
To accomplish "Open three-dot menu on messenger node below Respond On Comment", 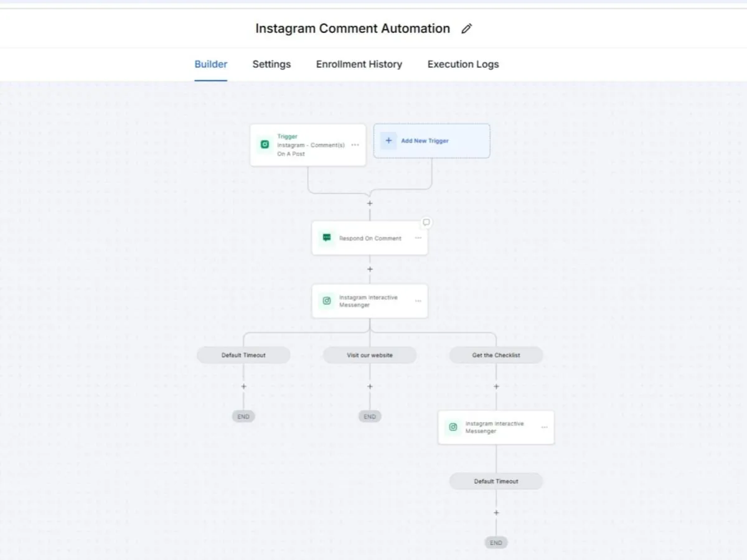I will point(418,301).
